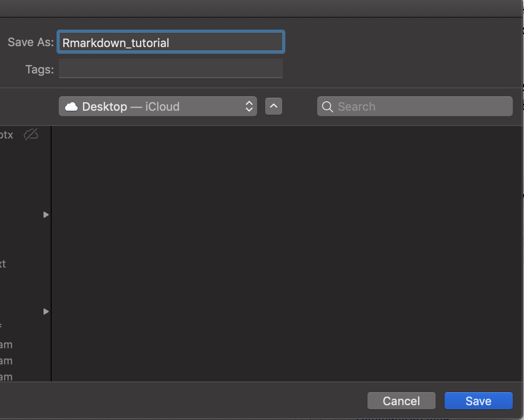Click into the Tags field
Viewport: 524px width, 420px height.
tap(170, 69)
